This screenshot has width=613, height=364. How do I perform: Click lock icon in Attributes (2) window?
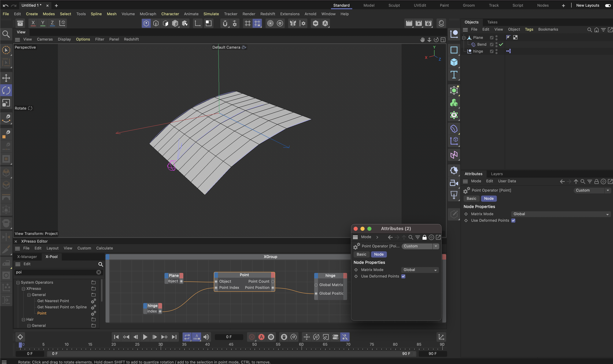click(424, 237)
